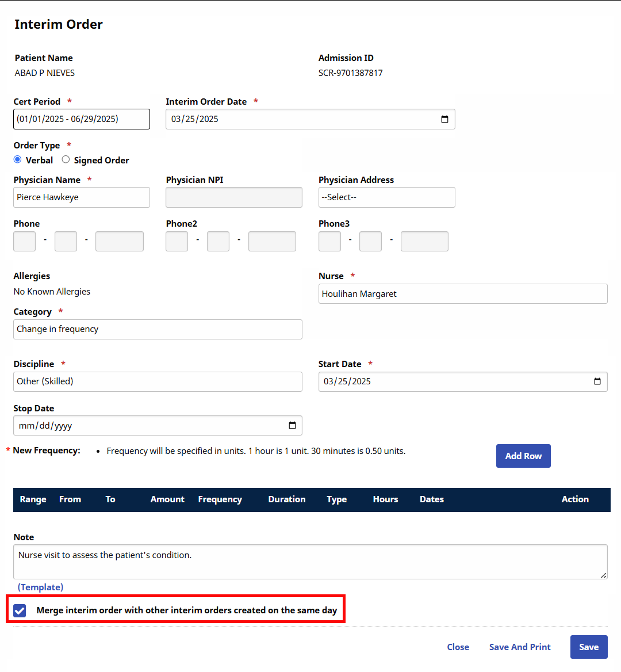Uncheck merge interim order checkbox
The width and height of the screenshot is (621, 672).
(20, 610)
